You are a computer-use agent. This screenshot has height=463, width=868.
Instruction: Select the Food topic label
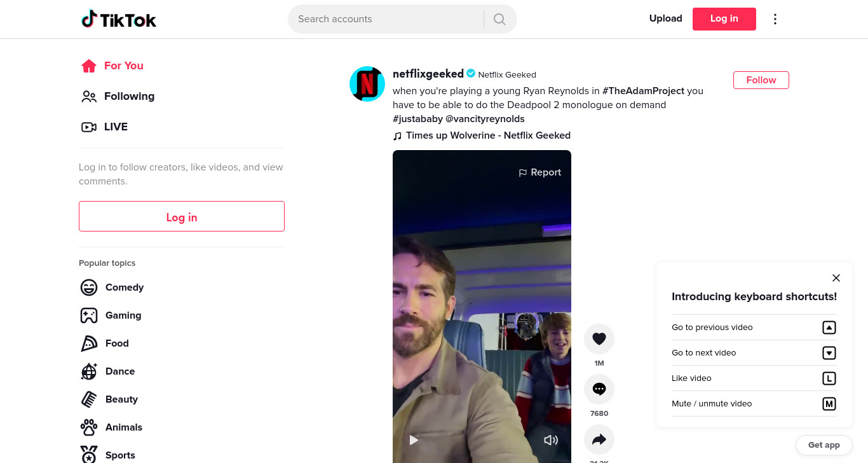[117, 343]
